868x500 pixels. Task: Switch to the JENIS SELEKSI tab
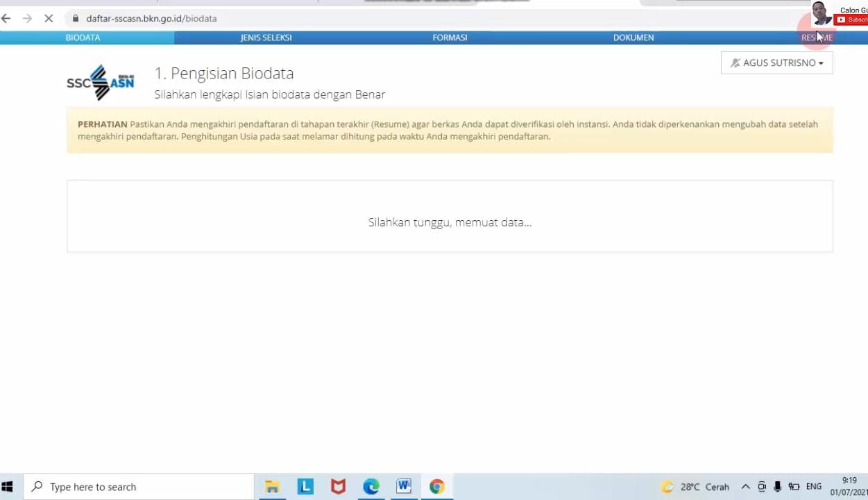click(266, 37)
